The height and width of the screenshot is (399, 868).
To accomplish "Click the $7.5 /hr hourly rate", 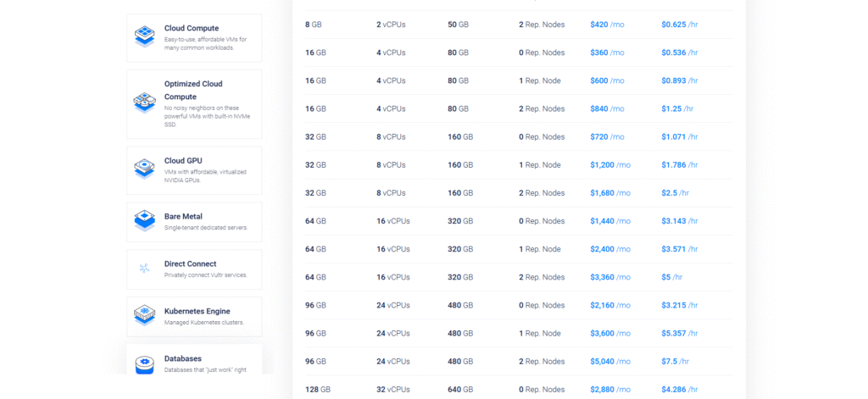I will [675, 362].
